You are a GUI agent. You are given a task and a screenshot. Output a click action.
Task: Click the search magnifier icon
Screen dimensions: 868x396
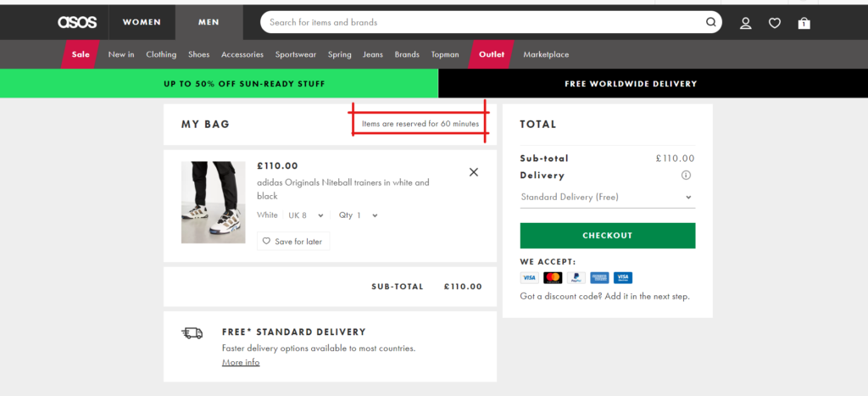pos(710,22)
